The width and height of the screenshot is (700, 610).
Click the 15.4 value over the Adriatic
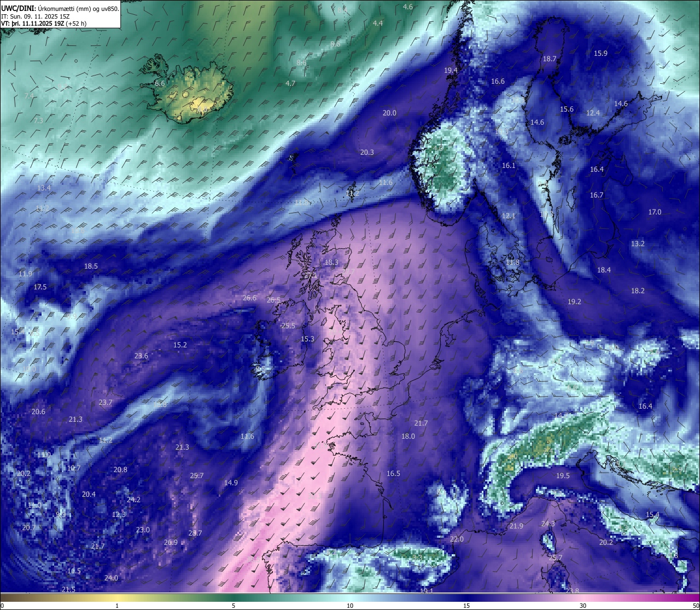click(652, 515)
